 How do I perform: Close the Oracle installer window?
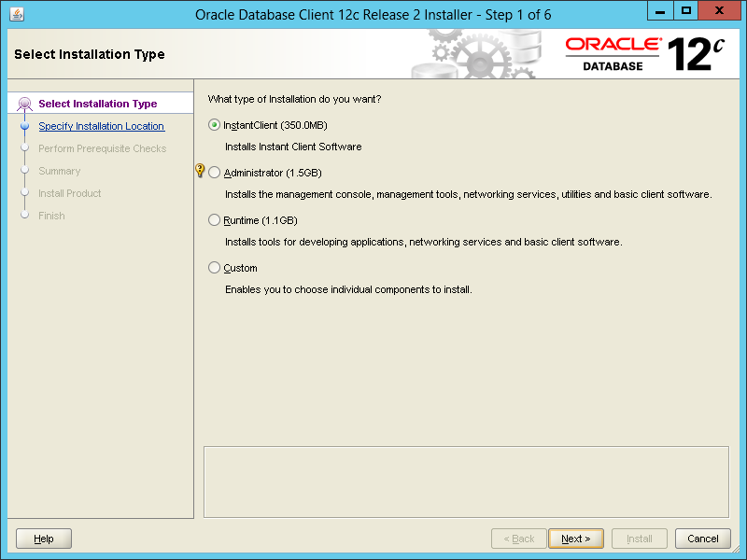pyautogui.click(x=722, y=12)
